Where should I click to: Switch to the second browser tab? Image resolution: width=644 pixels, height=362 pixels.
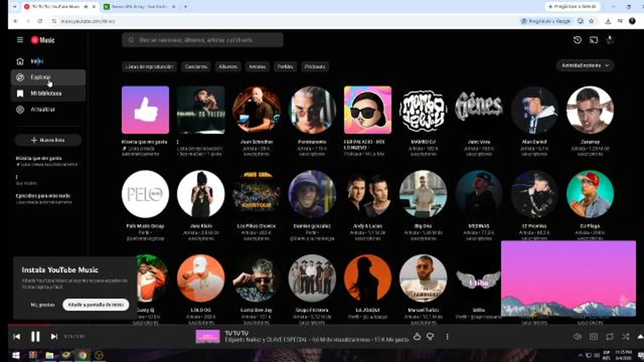140,7
